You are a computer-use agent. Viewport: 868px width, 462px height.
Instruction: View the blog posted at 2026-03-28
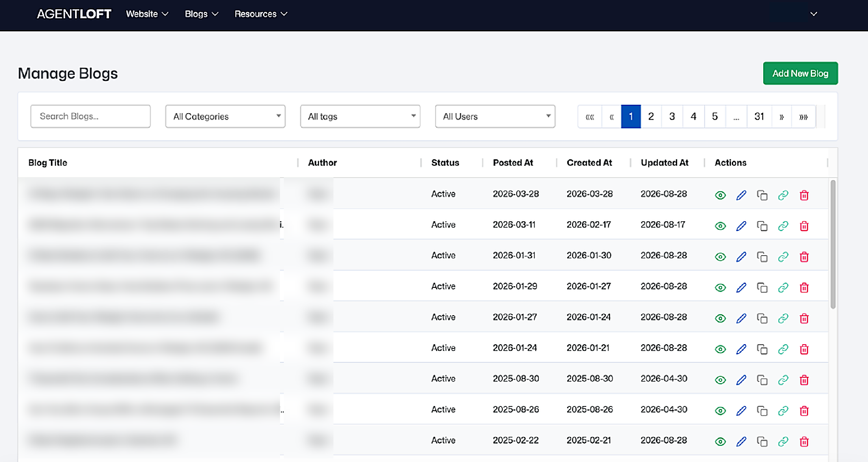click(x=720, y=195)
